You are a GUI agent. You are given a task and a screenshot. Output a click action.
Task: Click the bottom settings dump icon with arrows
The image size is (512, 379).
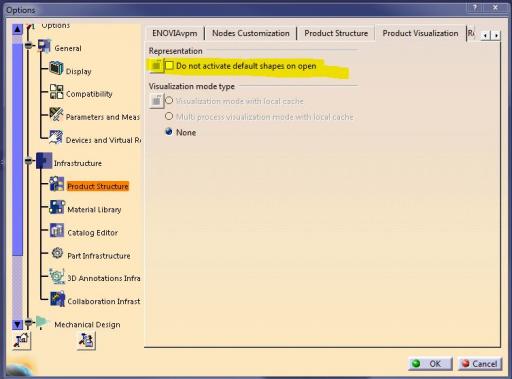[86, 341]
